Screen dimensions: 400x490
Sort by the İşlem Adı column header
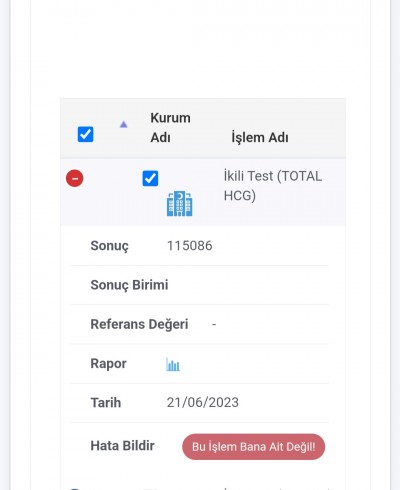(260, 137)
